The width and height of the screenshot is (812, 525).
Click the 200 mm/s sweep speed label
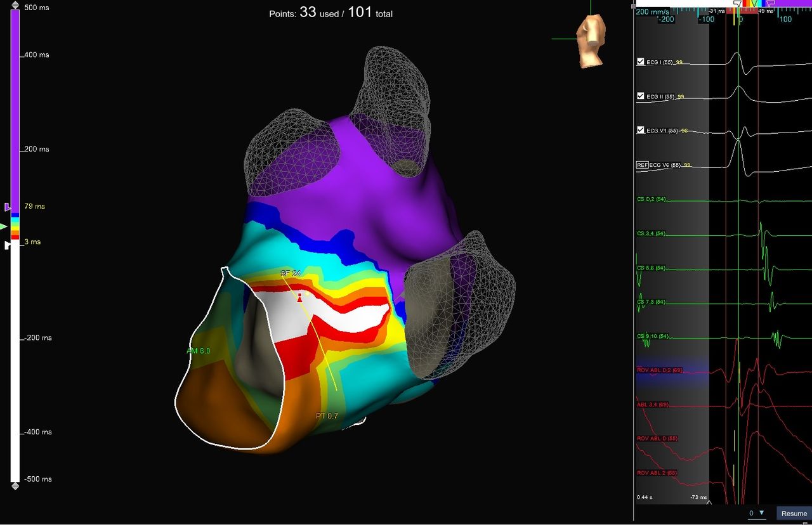coord(652,12)
